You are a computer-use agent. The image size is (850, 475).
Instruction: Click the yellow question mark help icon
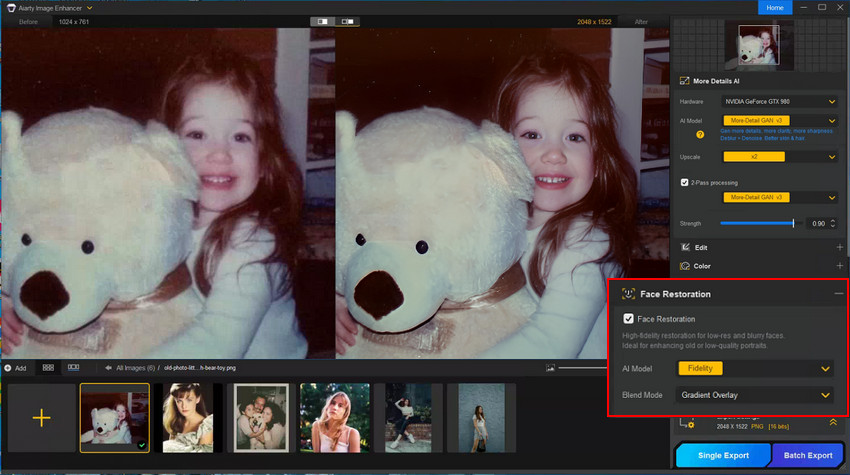pos(700,134)
